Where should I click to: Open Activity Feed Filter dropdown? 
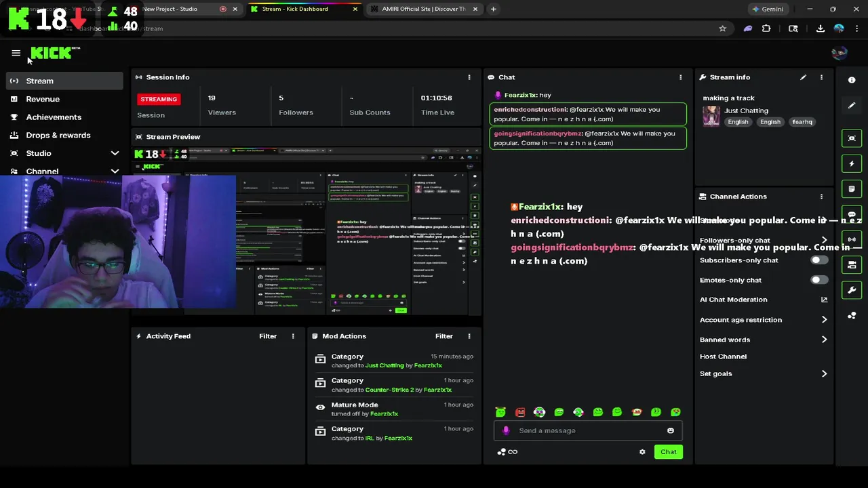click(268, 336)
